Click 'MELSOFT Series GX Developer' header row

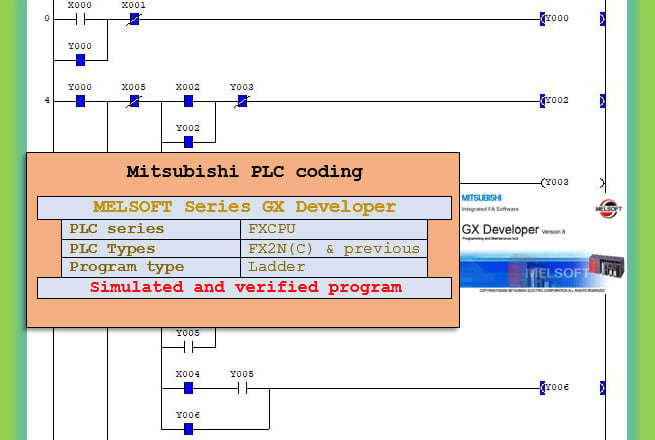point(244,208)
